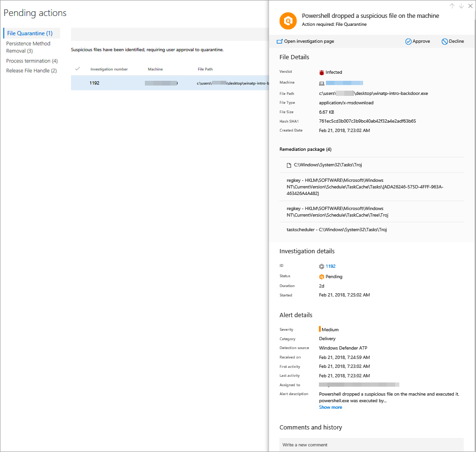Click the Decline circle icon

(x=444, y=41)
